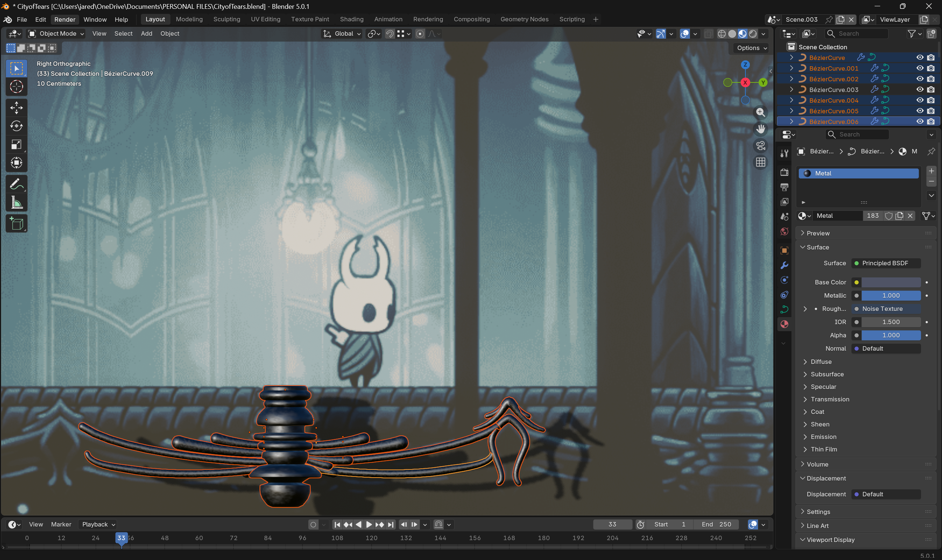Hide BézierCurve in viewport

click(x=920, y=57)
